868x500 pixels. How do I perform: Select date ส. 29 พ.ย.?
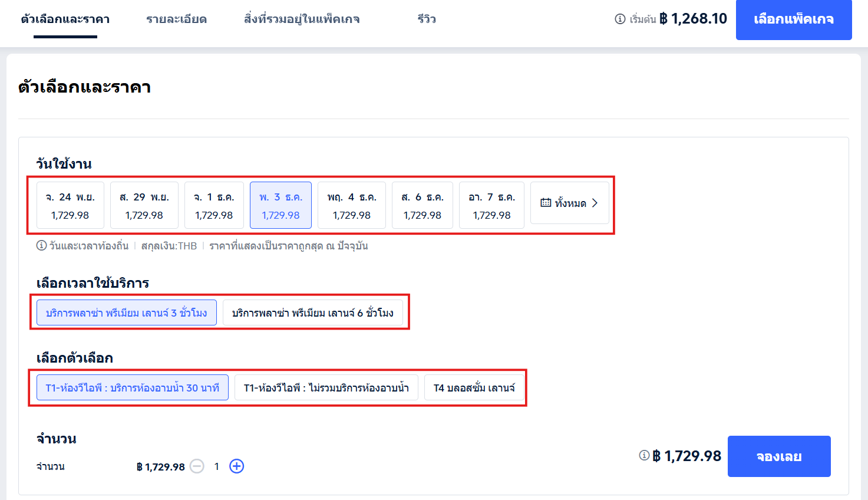[x=144, y=205]
